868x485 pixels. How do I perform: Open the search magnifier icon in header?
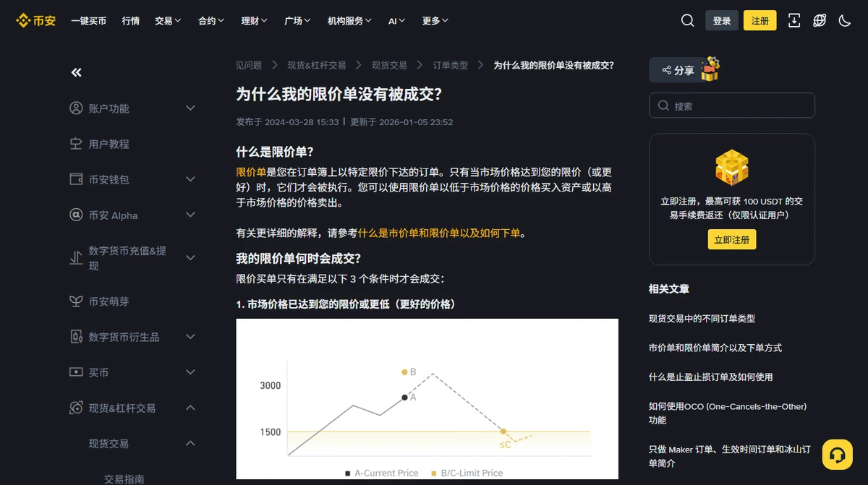coord(687,20)
